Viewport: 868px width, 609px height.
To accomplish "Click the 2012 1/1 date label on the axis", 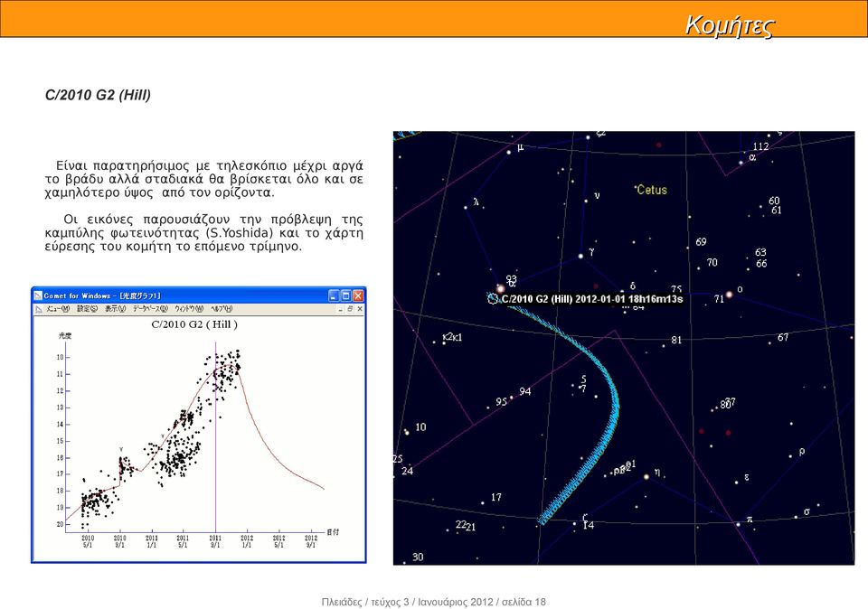I will tap(247, 541).
